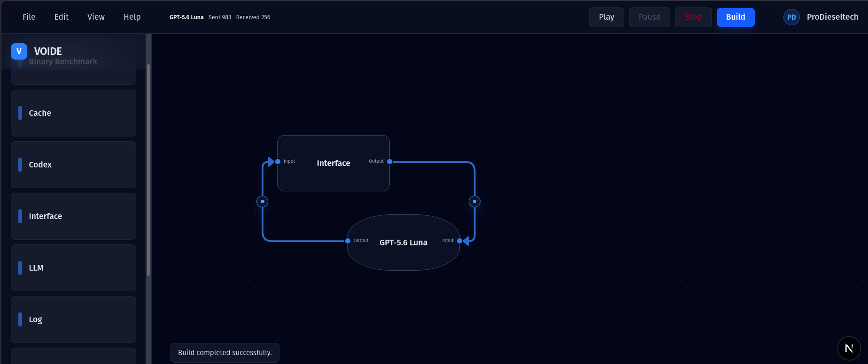This screenshot has height=364, width=868.
Task: Select the LLM module card
Action: coord(73,268)
